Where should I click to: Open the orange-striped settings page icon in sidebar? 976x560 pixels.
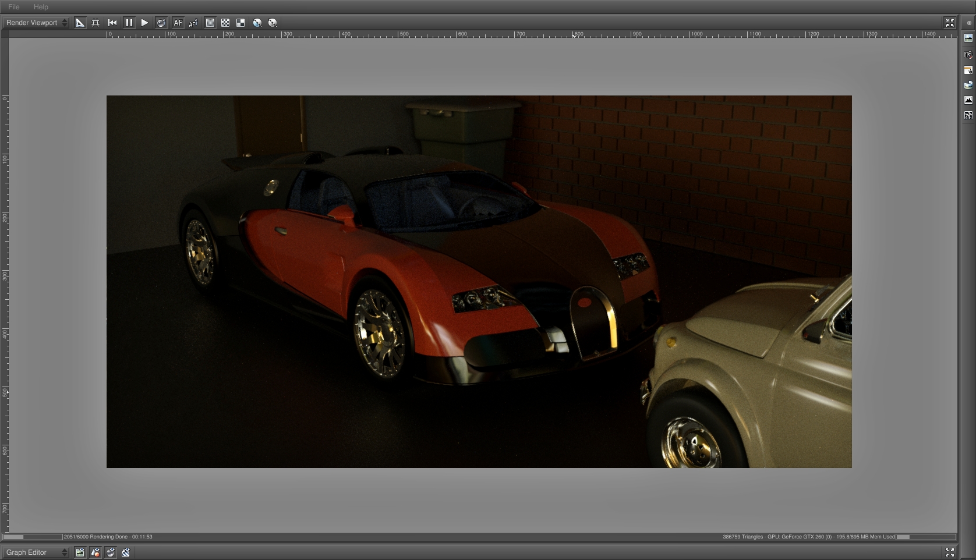coord(968,70)
